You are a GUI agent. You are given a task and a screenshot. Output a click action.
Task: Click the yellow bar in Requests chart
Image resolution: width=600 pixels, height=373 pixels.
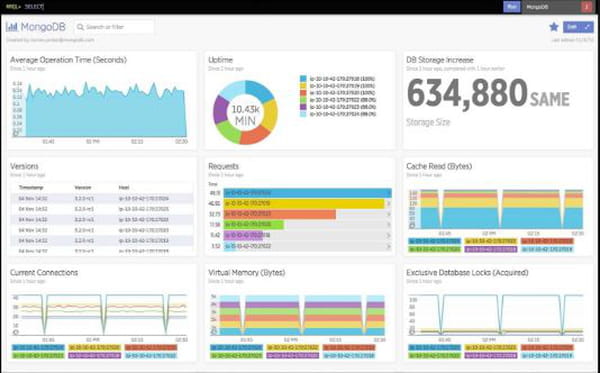point(304,204)
